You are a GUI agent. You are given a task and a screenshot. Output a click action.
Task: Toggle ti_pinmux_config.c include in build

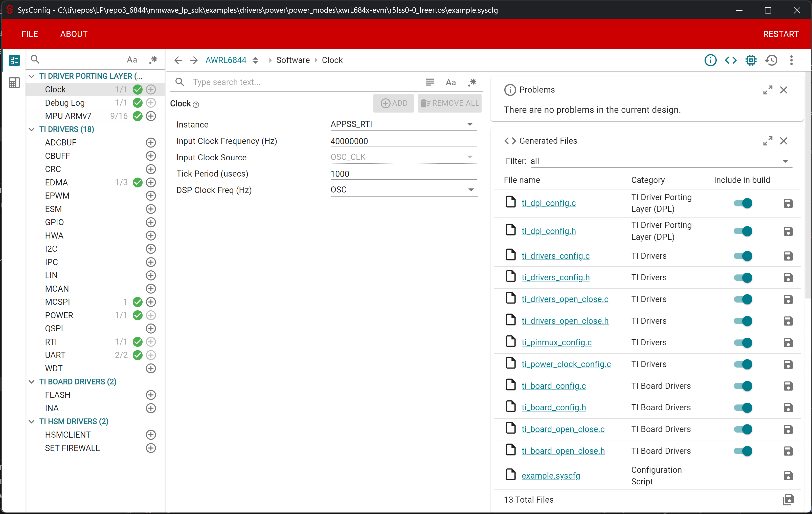click(x=743, y=342)
